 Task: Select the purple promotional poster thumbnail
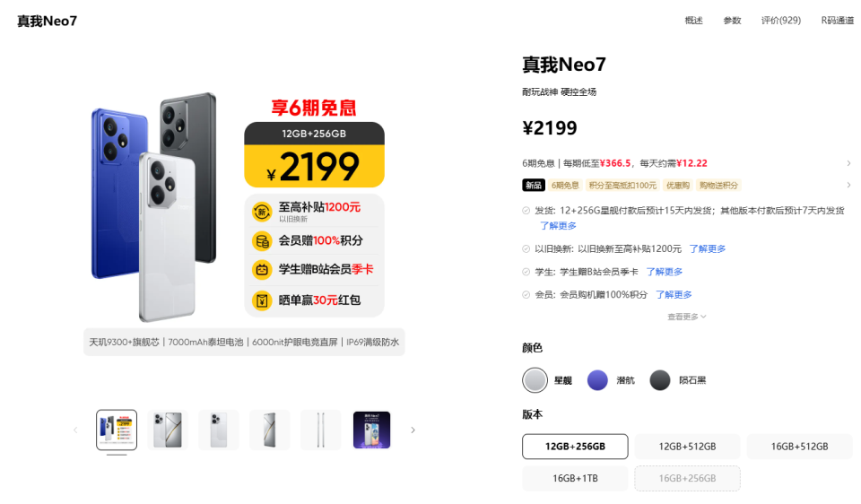371,430
